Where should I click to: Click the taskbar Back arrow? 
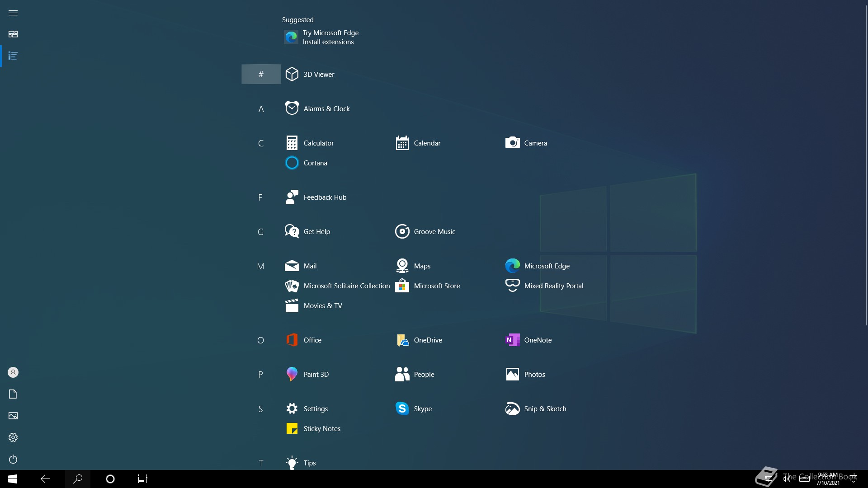tap(45, 479)
